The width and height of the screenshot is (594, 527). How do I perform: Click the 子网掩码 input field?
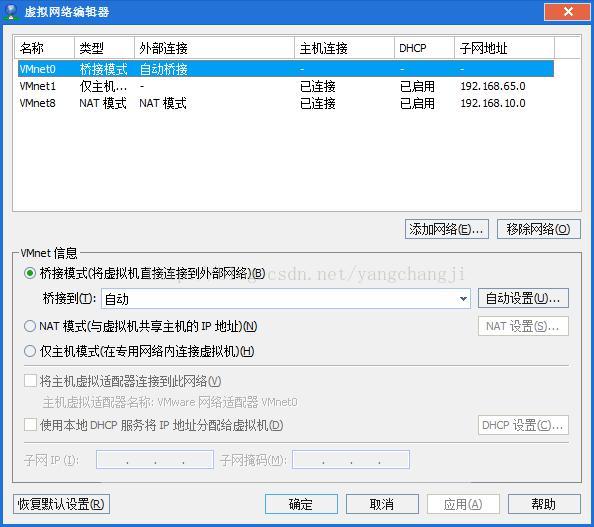[351, 460]
